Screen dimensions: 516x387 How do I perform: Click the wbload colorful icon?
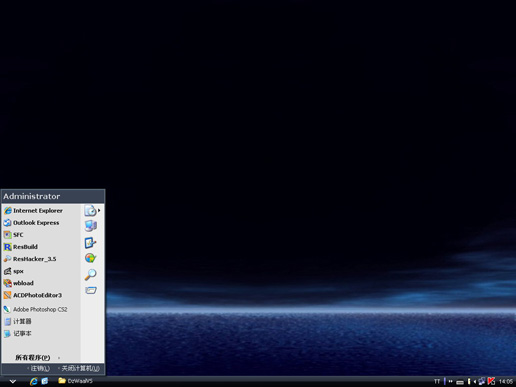click(8, 283)
